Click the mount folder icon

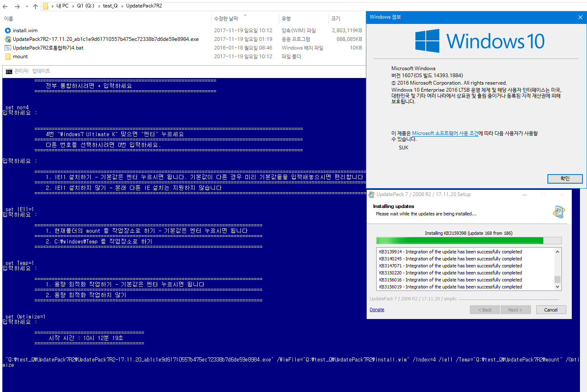pos(8,57)
